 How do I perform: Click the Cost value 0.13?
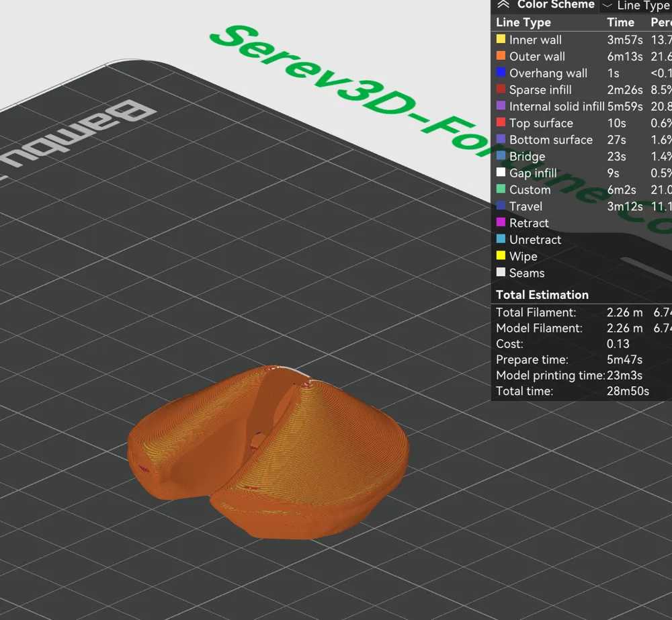click(x=618, y=344)
